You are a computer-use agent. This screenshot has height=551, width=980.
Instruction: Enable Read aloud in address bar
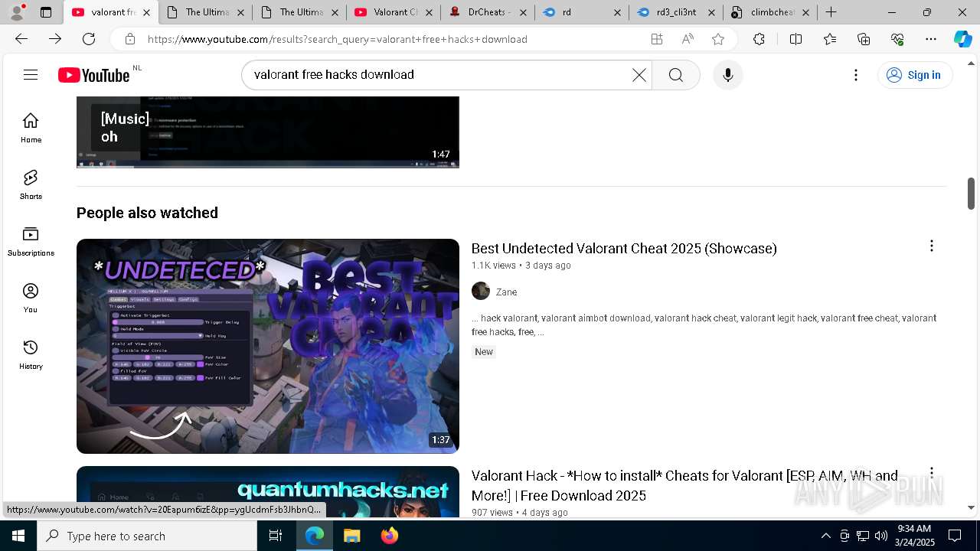coord(688,39)
